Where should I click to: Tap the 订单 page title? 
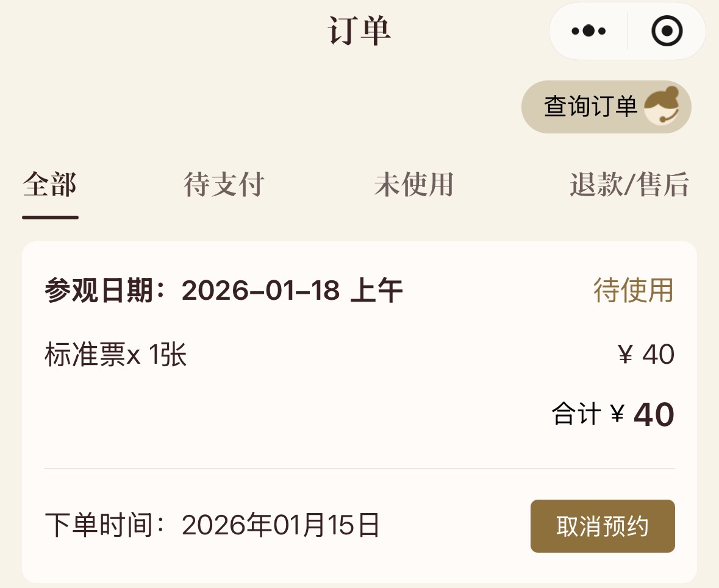click(360, 31)
